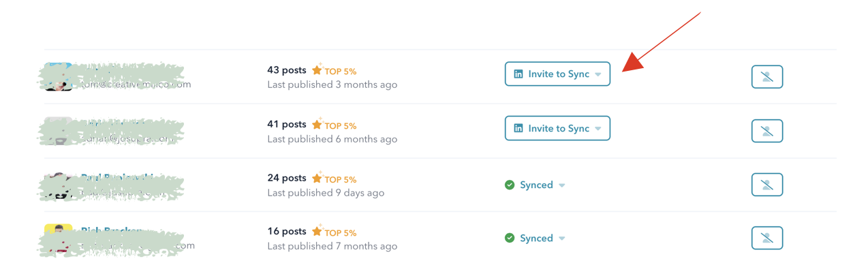Screen dimensions: 868x274
Task: Select the yellow avatar of 16 posts member
Action: pyautogui.click(x=59, y=230)
